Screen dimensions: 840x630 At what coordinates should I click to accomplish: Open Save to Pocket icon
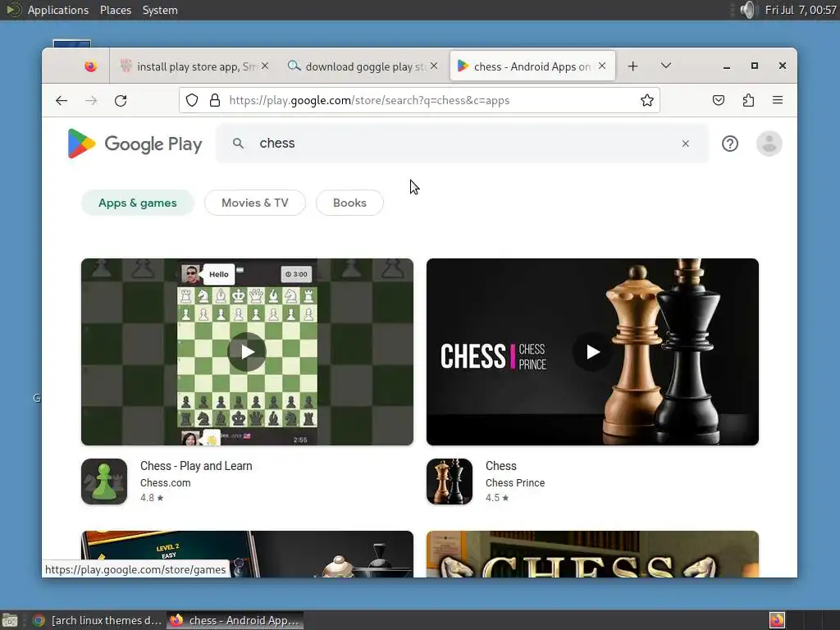[719, 100]
